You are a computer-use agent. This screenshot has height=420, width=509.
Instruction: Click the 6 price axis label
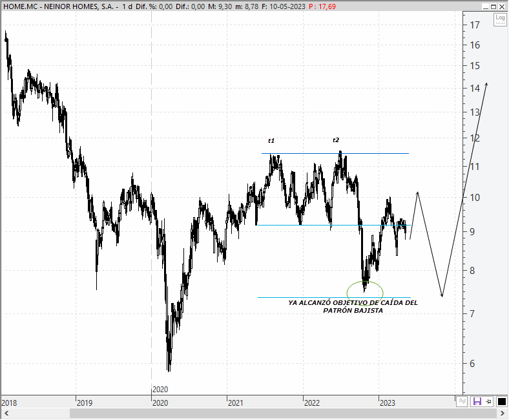coord(472,364)
